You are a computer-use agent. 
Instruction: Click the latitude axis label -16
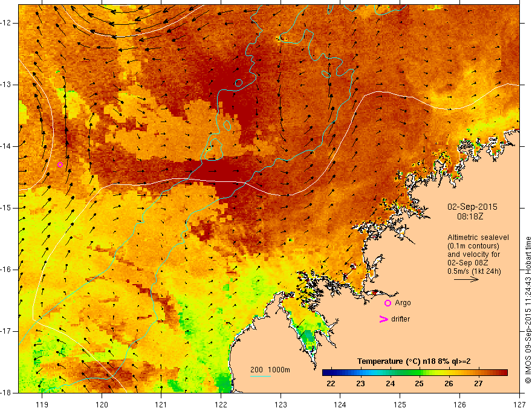pyautogui.click(x=7, y=270)
